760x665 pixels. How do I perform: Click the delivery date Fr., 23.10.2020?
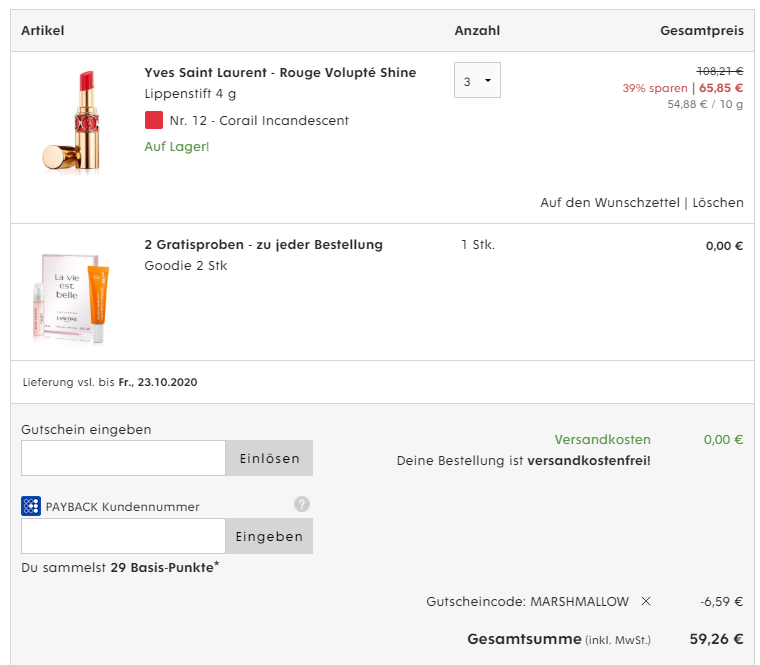pos(158,382)
